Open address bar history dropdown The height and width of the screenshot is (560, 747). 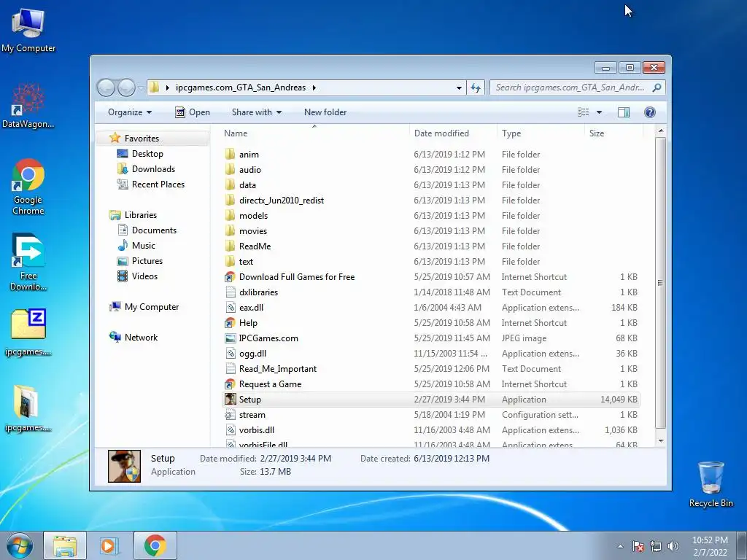pyautogui.click(x=459, y=88)
